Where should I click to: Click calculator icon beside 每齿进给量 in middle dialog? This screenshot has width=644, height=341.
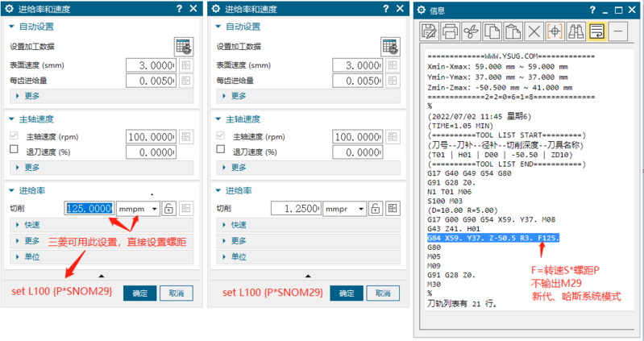[x=393, y=81]
